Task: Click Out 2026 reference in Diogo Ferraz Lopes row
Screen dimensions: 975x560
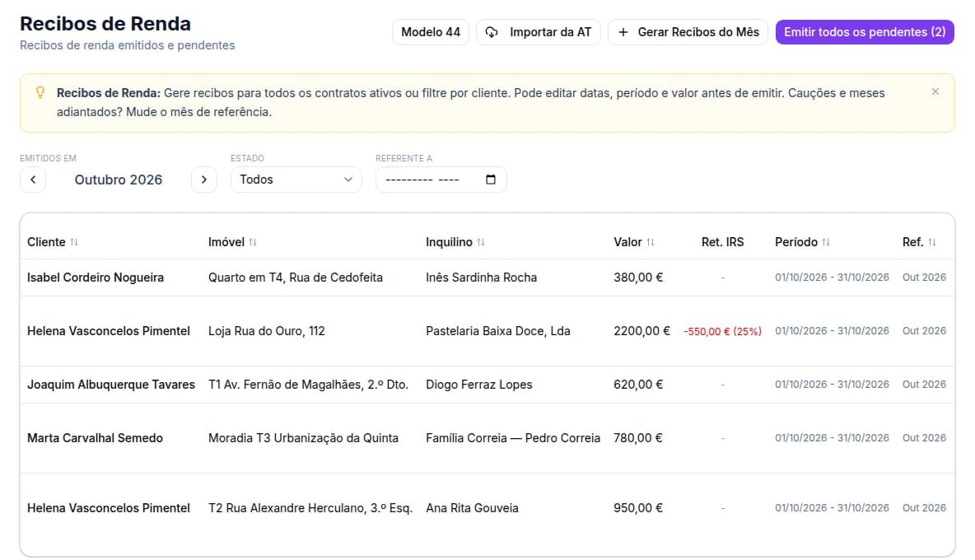Action: [924, 385]
